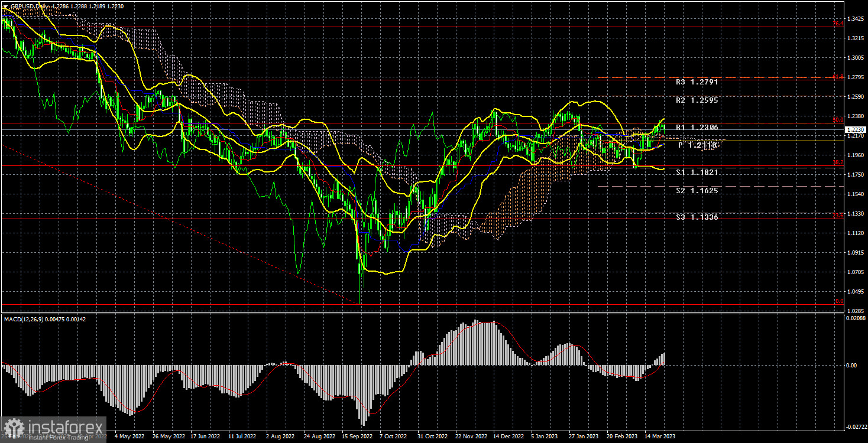The image size is (868, 443).
Task: Click the 4 May 2022 date label
Action: 129,437
